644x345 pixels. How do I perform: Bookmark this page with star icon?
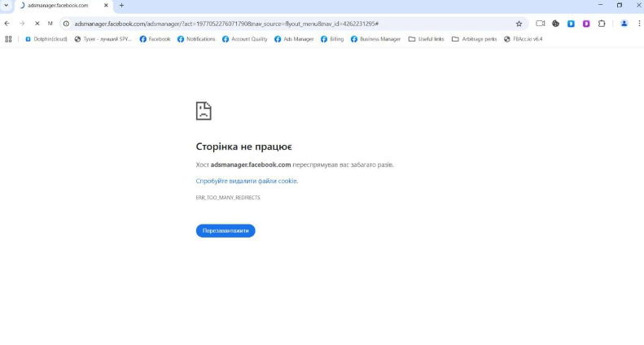pyautogui.click(x=519, y=24)
